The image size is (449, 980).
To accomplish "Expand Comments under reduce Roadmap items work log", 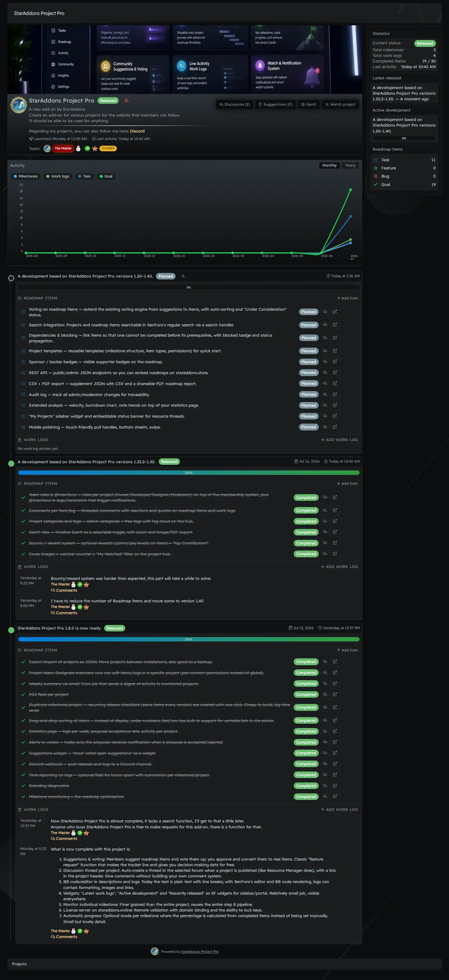I will (64, 613).
